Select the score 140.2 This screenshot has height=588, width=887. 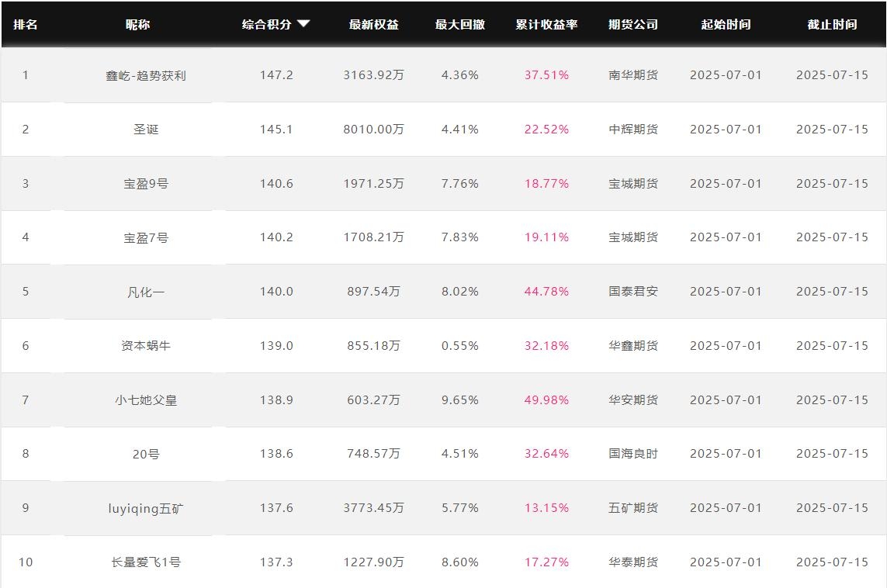tap(276, 237)
